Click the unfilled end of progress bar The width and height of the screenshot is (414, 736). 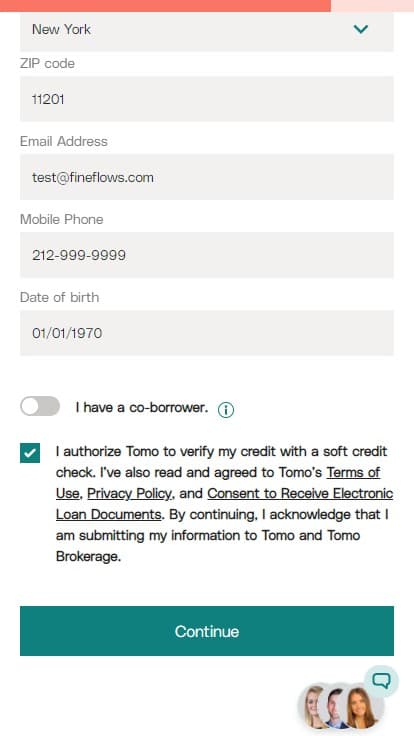(x=372, y=6)
